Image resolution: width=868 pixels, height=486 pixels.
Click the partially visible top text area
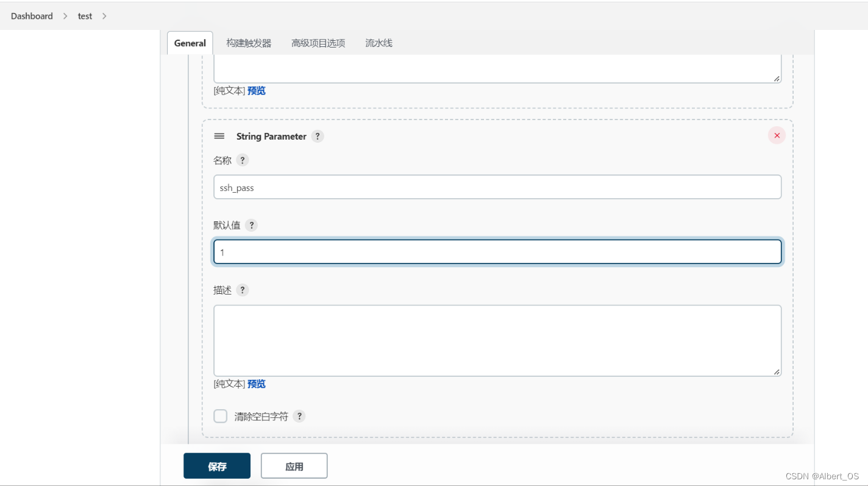[x=497, y=69]
